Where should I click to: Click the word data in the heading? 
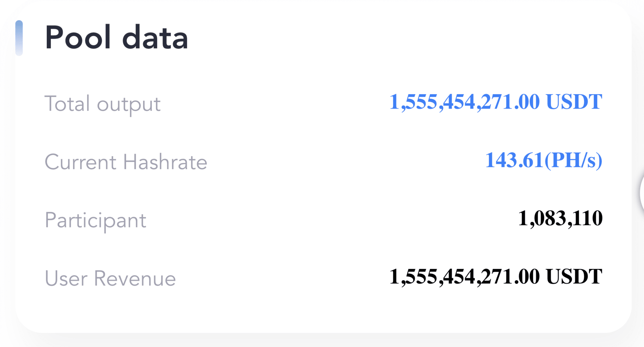click(x=155, y=37)
